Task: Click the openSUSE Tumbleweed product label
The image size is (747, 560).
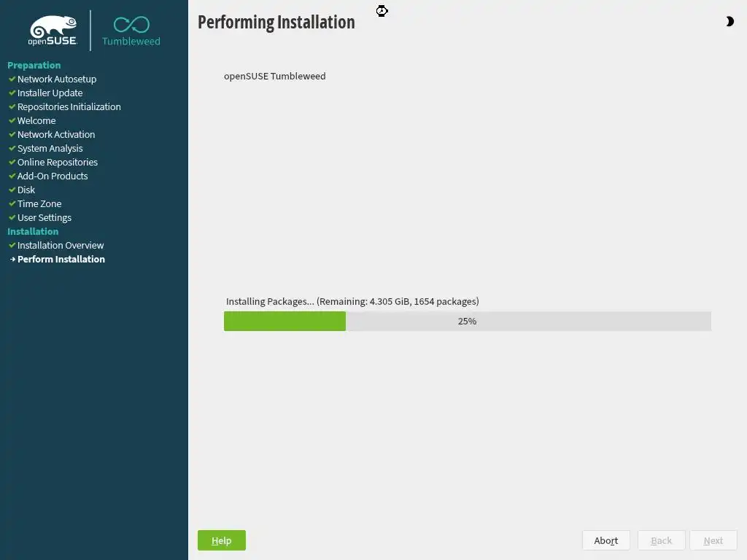Action: click(x=275, y=76)
